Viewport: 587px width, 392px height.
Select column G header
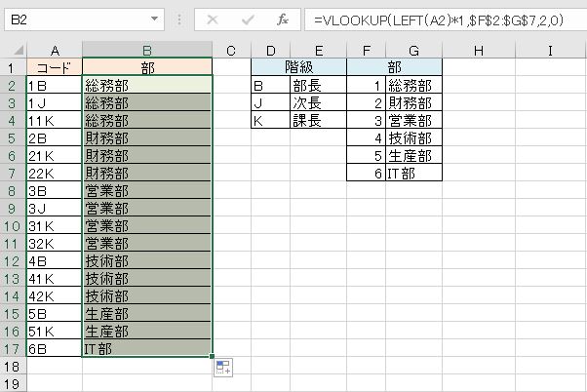[413, 50]
